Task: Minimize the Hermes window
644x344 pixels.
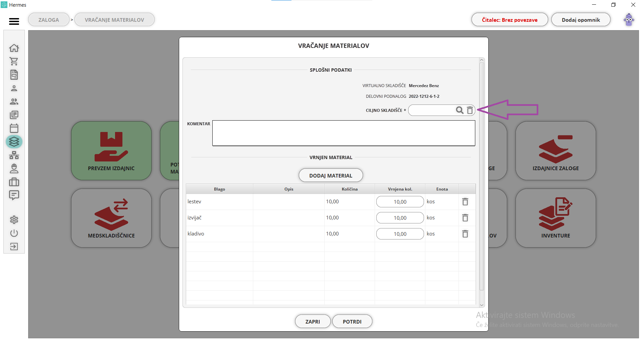Action: [x=594, y=5]
